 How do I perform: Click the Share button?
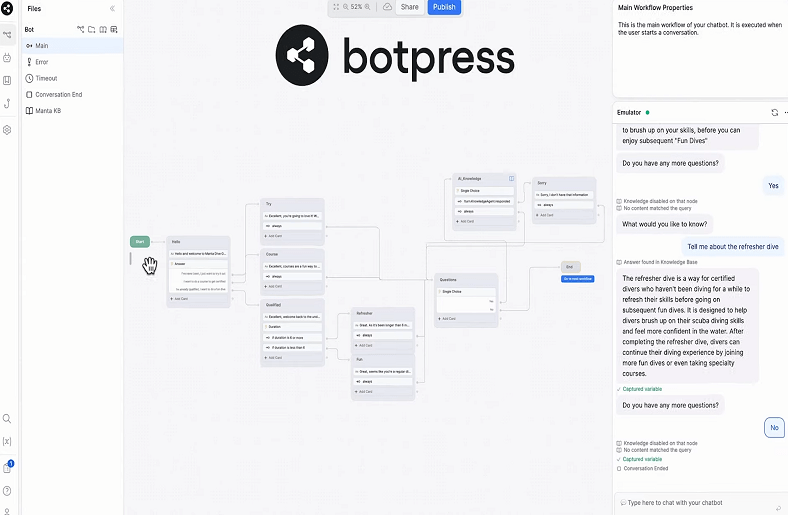[x=410, y=7]
